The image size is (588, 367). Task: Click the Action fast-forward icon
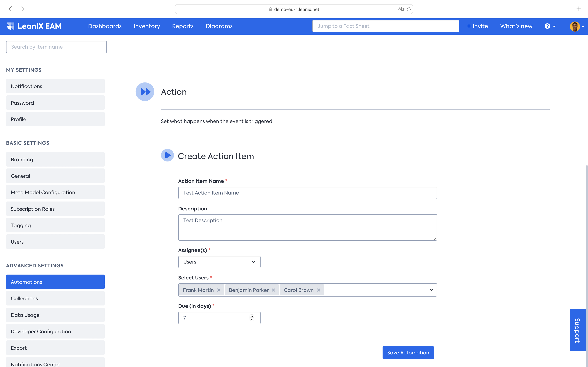pyautogui.click(x=145, y=92)
